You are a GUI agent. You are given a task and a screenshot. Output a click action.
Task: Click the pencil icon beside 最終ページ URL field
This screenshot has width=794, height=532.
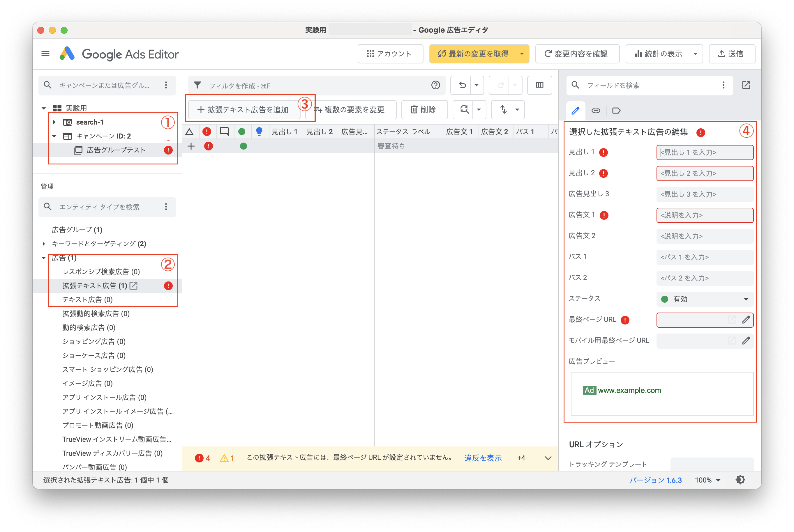point(746,320)
